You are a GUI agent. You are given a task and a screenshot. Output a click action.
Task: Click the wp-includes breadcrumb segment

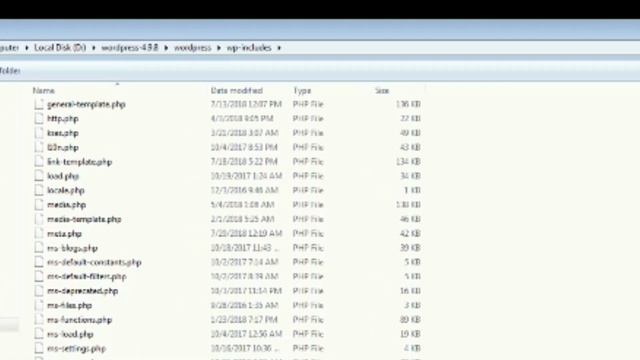pyautogui.click(x=249, y=47)
